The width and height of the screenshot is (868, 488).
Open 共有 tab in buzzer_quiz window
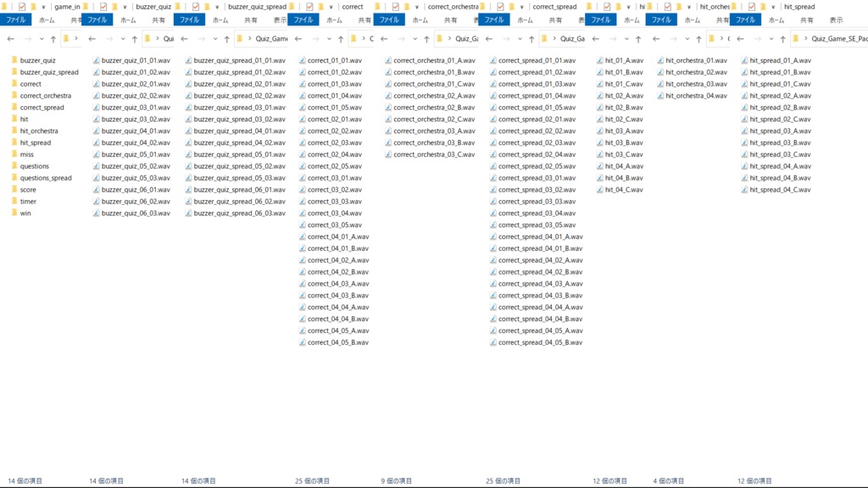(x=159, y=20)
